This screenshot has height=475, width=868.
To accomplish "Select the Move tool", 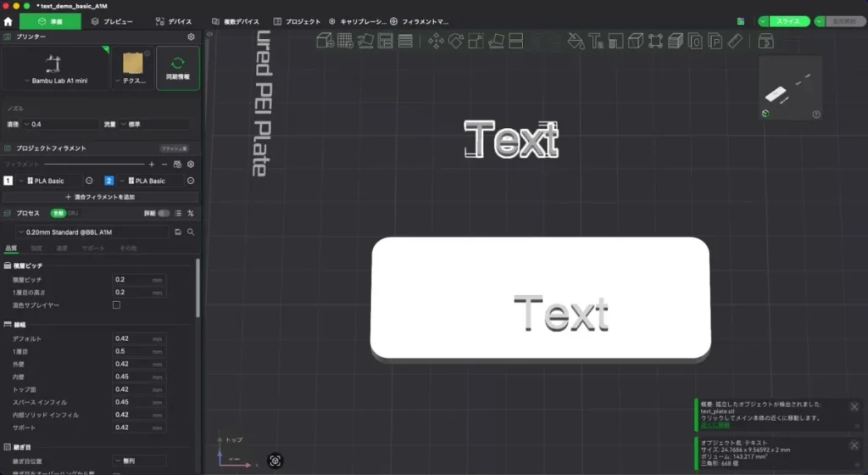I will click(436, 41).
